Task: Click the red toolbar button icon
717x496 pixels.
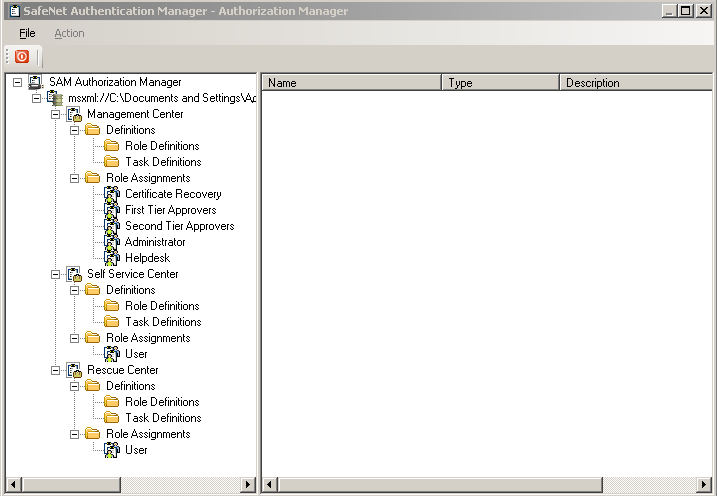Action: pyautogui.click(x=21, y=56)
